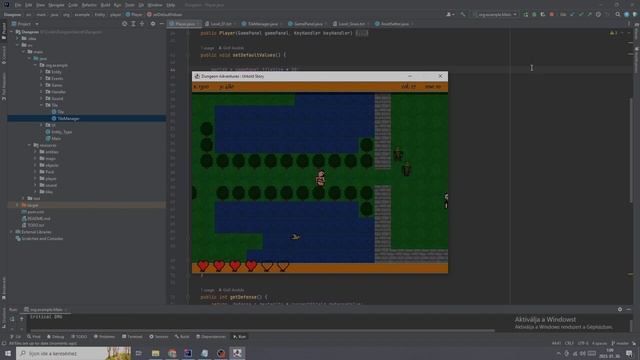Expand External Libraries node
Viewport: 640px width, 360px height.
(12, 232)
